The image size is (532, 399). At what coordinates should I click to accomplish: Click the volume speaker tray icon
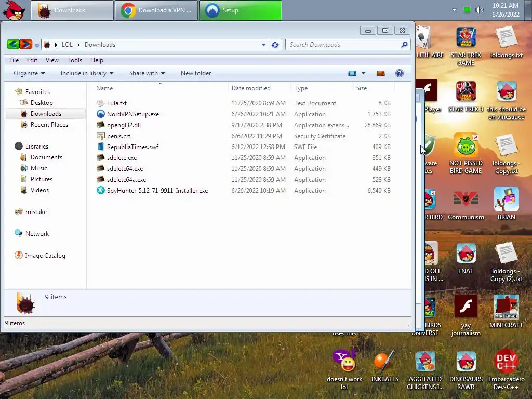[479, 10]
